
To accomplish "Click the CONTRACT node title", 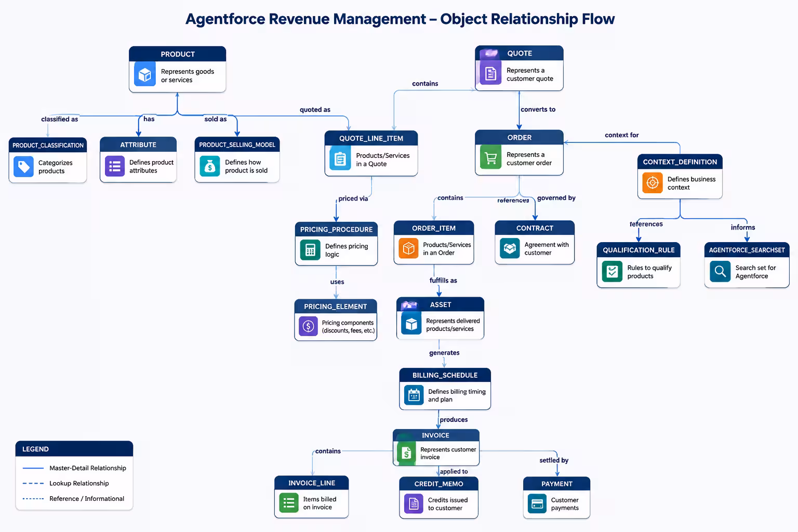I will click(535, 228).
